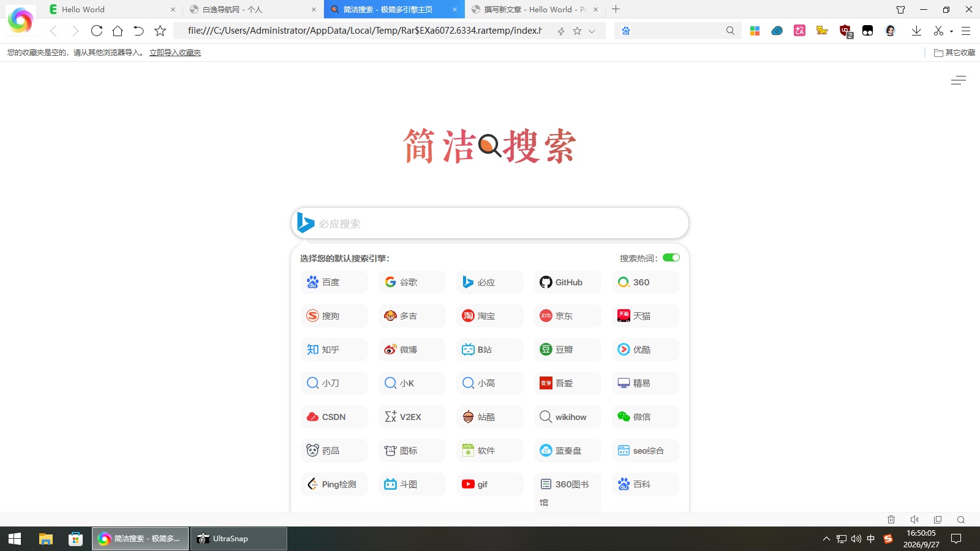Select the 小刀 engine
The width and height of the screenshot is (980, 551).
pyautogui.click(x=334, y=383)
